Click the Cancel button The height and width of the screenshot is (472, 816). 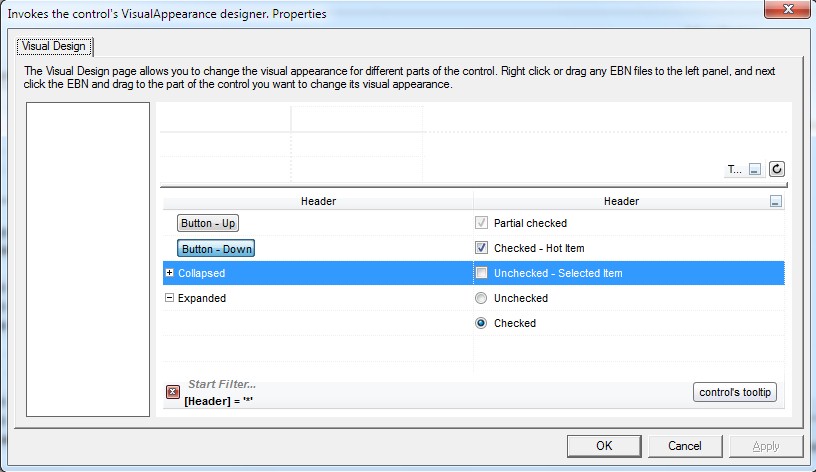coord(685,445)
